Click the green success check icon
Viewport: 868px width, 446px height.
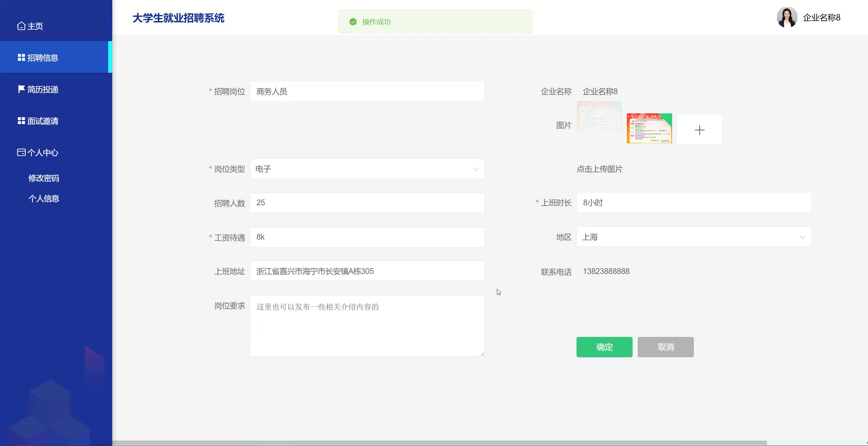point(353,22)
